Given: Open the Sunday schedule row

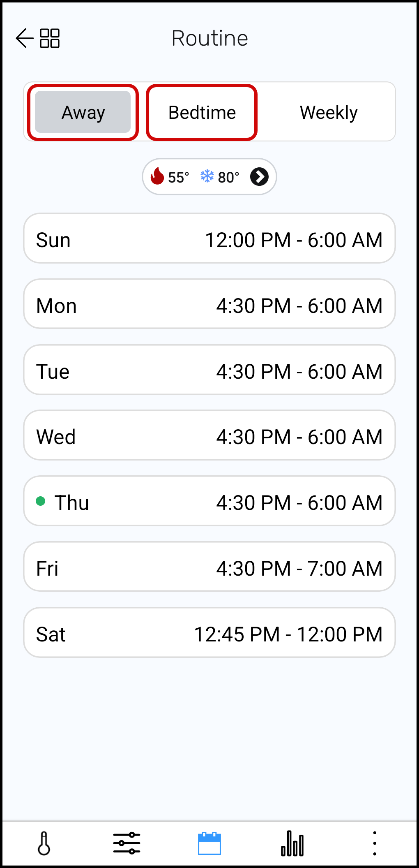Looking at the screenshot, I should 209,238.
